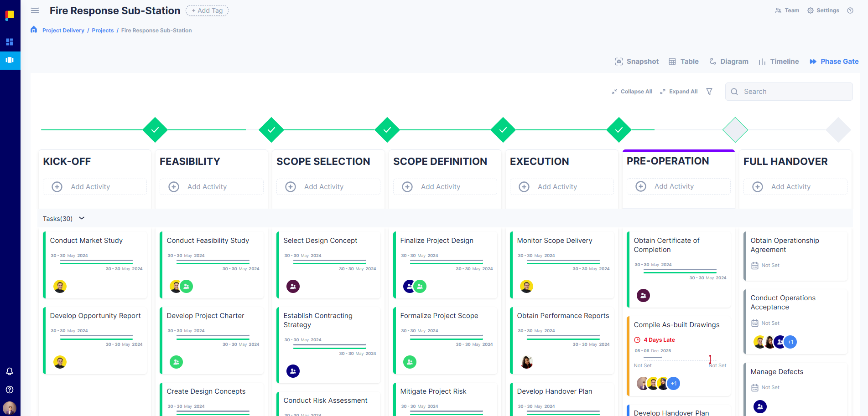Toggle the Kick-Off phase gate checkmark
The image size is (868, 416).
tap(155, 130)
